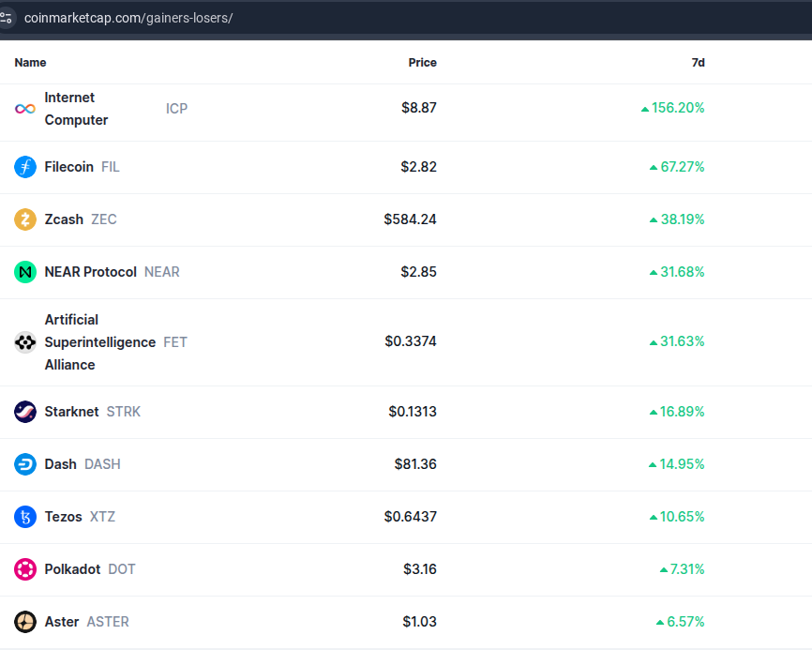Open Artificial Superintelligence Alliance coin page
The image size is (812, 650).
tap(100, 342)
